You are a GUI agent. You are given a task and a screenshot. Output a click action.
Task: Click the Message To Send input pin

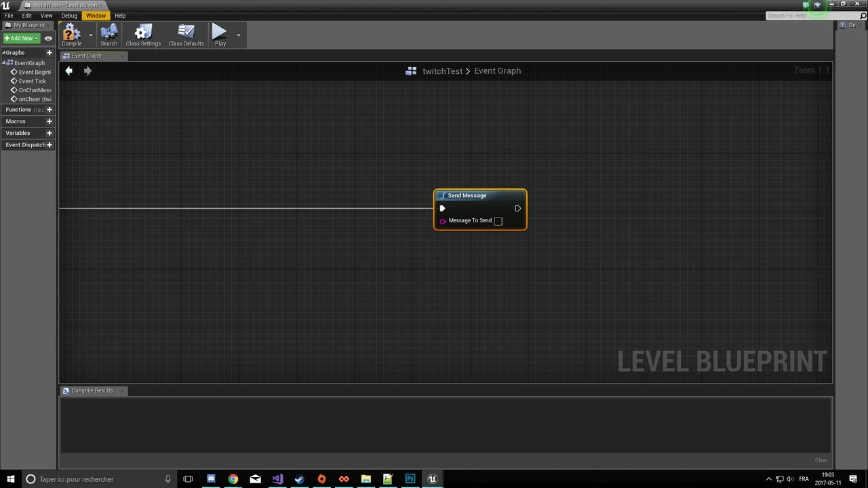pos(443,221)
